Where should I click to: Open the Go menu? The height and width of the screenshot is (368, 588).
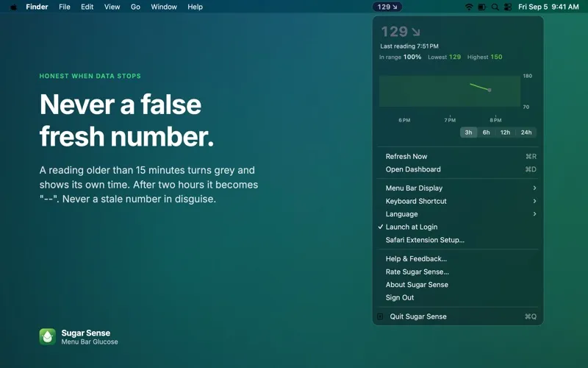[135, 7]
